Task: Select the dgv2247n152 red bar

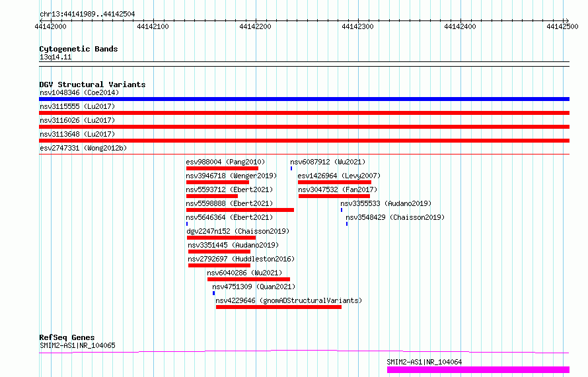Action: (221, 238)
